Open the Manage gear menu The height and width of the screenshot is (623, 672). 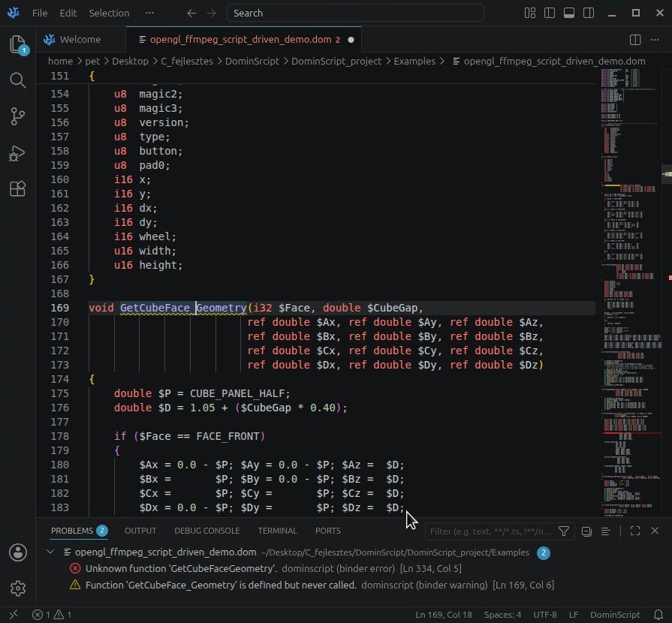pos(17,588)
